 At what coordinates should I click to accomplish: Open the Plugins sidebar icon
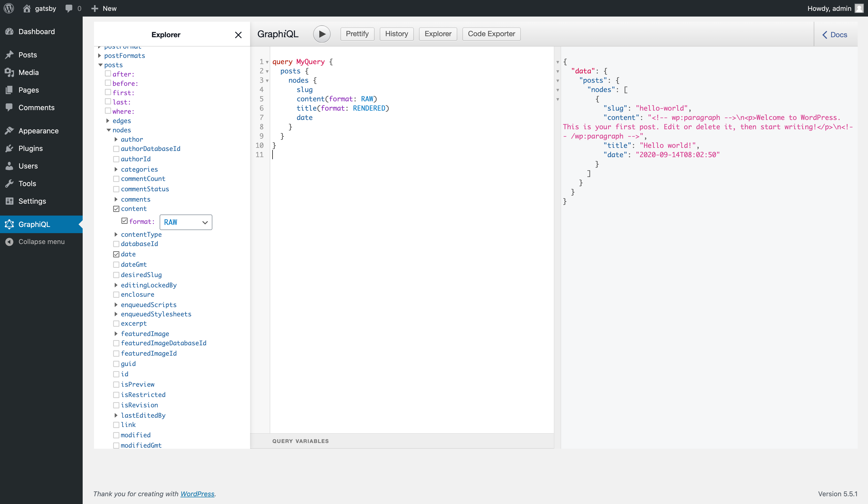tap(9, 148)
